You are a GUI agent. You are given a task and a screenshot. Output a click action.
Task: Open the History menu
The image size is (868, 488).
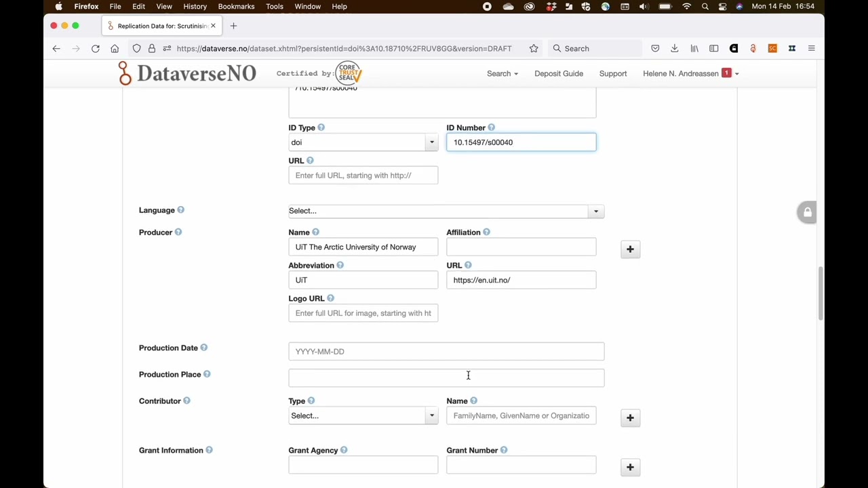click(195, 6)
